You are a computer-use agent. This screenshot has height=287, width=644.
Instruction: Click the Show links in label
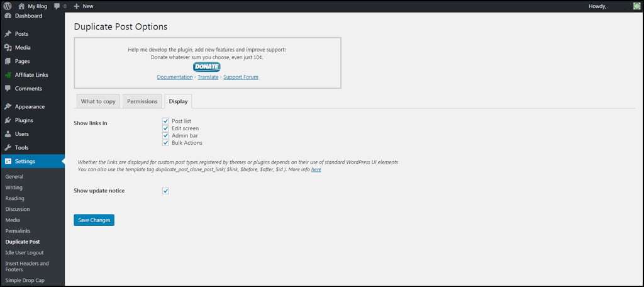(91, 123)
